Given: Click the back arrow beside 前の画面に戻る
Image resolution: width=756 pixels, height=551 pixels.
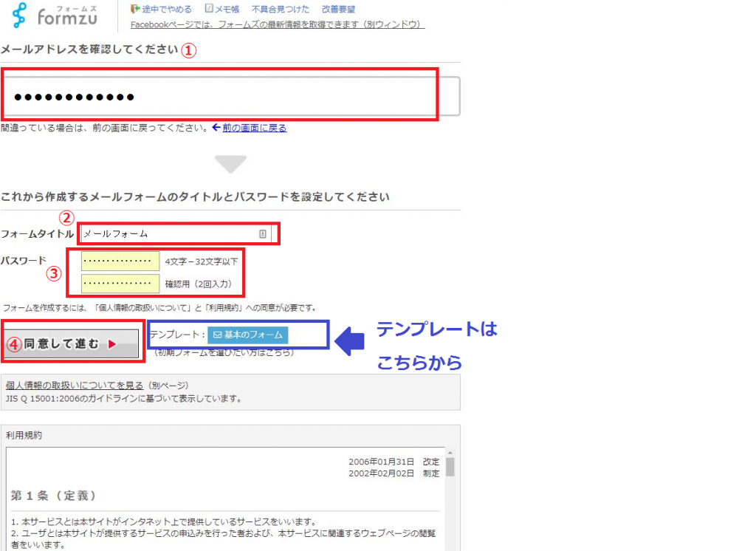Looking at the screenshot, I should pos(216,128).
